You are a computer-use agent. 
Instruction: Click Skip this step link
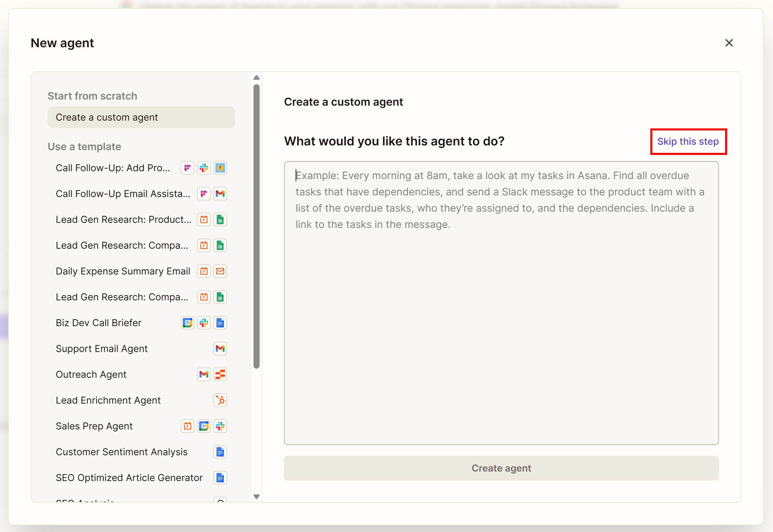point(688,141)
